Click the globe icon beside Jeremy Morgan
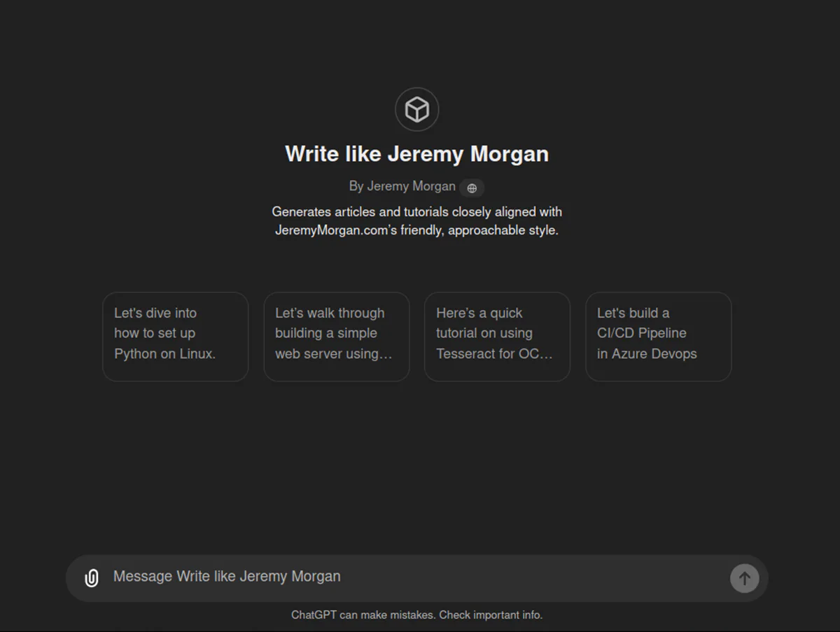The image size is (840, 632). coord(472,188)
